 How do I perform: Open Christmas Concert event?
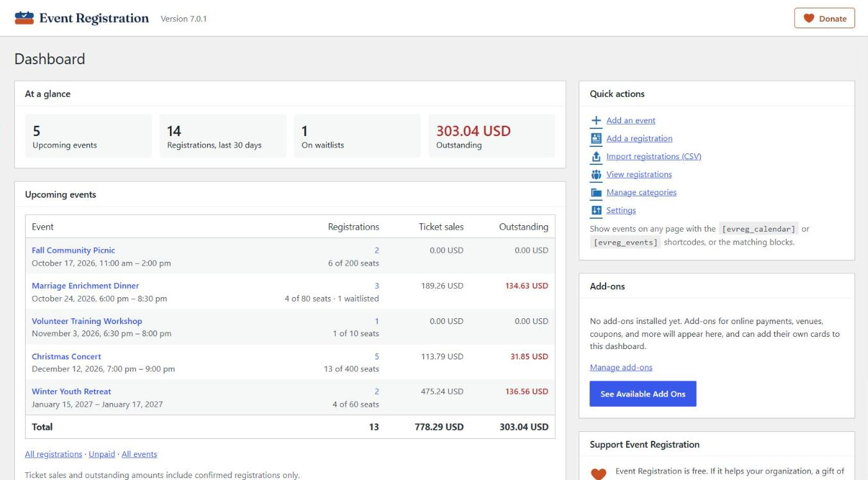coord(66,356)
